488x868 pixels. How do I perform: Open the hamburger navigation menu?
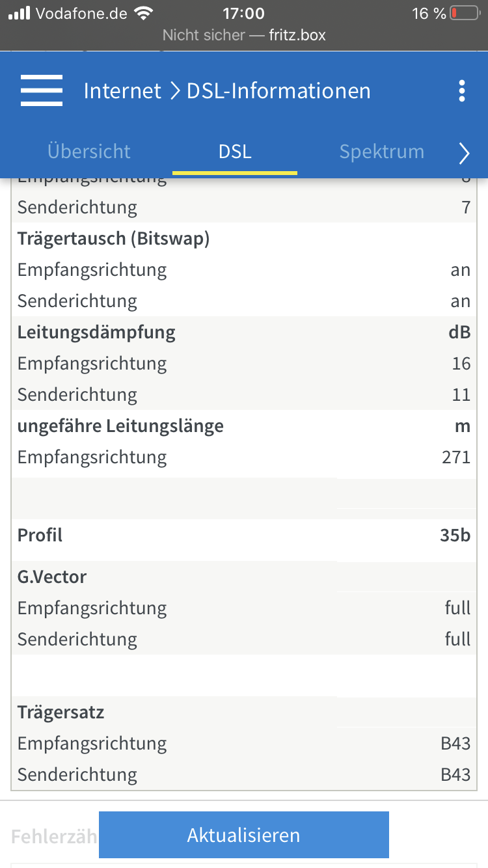42,90
